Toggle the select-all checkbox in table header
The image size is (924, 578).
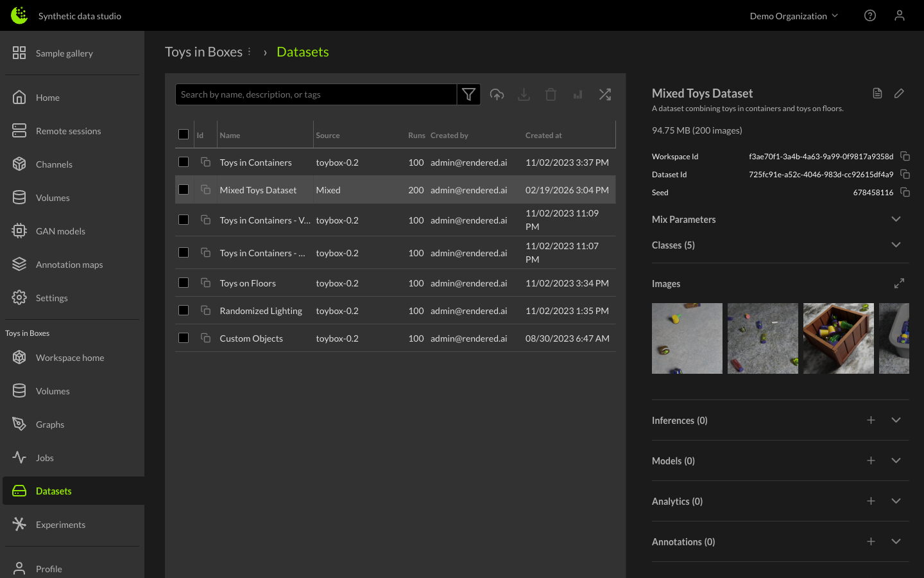pyautogui.click(x=184, y=134)
